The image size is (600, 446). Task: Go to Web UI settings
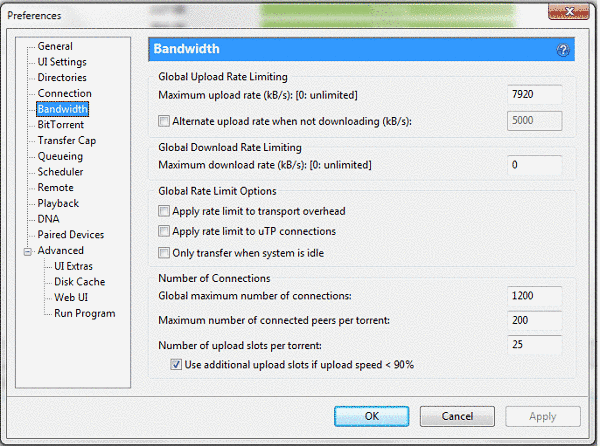[71, 298]
